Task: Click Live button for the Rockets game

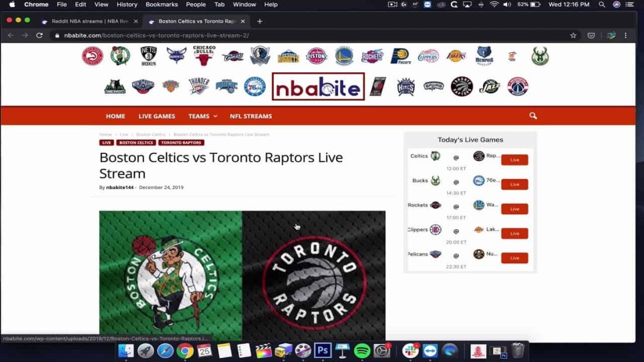Action: coord(515,209)
